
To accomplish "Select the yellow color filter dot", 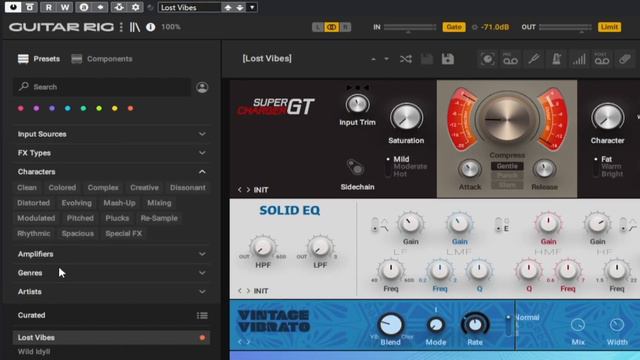I will (115, 109).
